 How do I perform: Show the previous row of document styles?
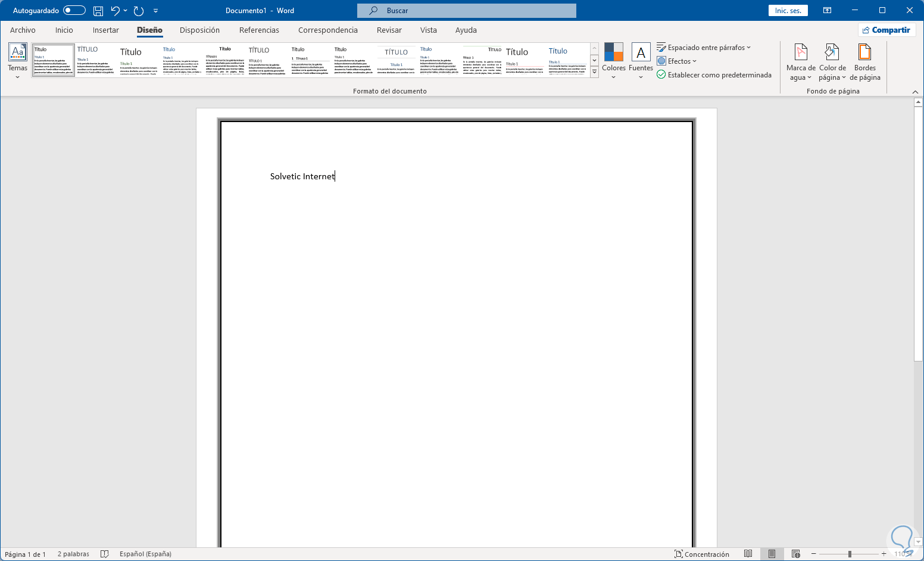coord(594,49)
